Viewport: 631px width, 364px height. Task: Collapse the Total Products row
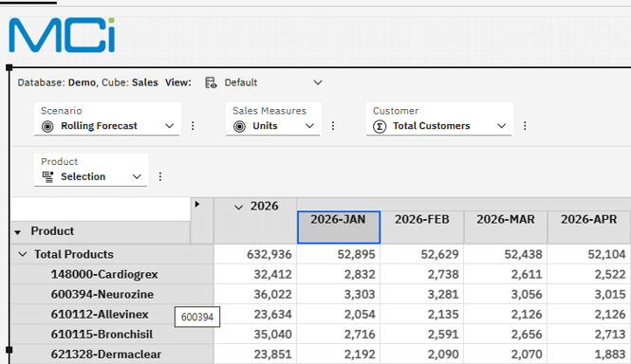[x=23, y=254]
